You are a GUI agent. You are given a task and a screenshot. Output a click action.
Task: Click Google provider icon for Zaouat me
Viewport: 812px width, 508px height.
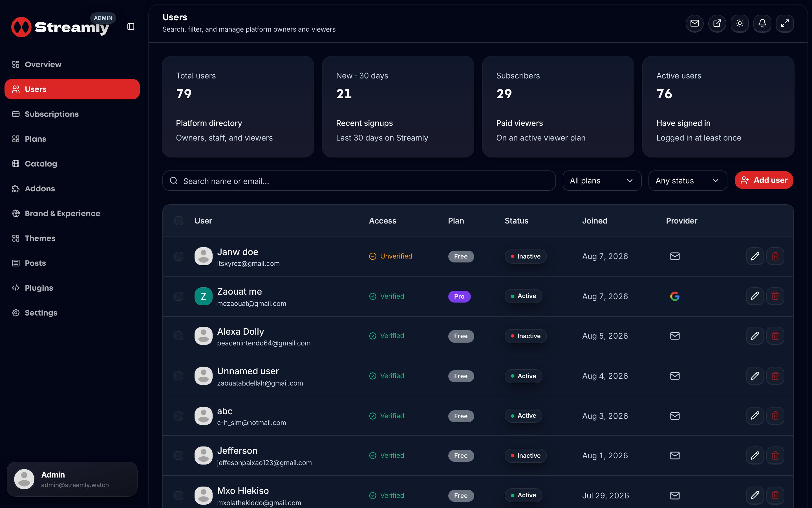[x=675, y=296]
